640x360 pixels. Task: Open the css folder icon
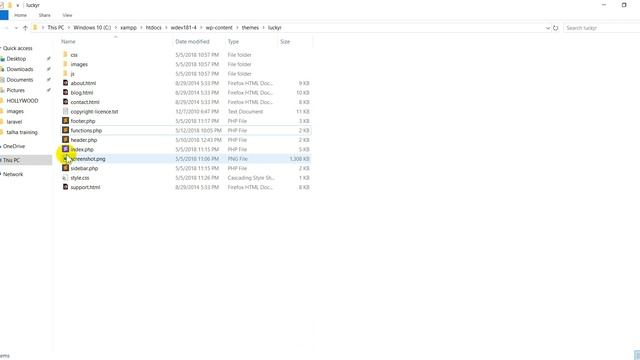[x=65, y=54]
